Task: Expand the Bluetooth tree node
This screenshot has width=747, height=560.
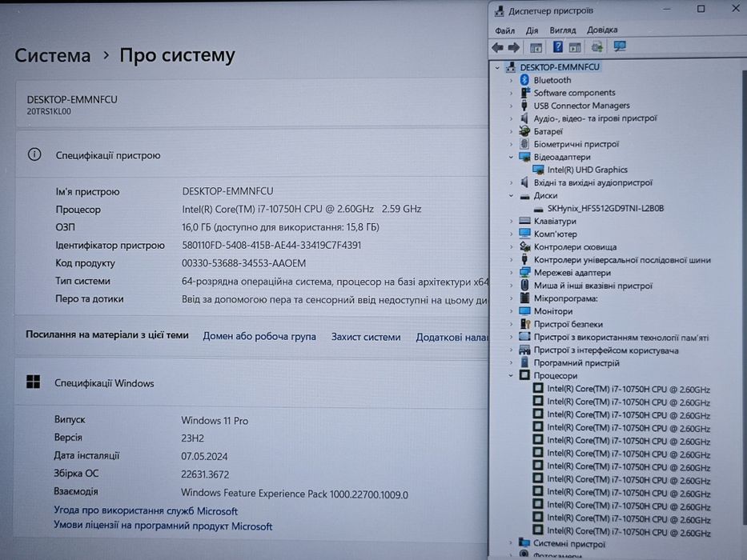Action: [511, 80]
